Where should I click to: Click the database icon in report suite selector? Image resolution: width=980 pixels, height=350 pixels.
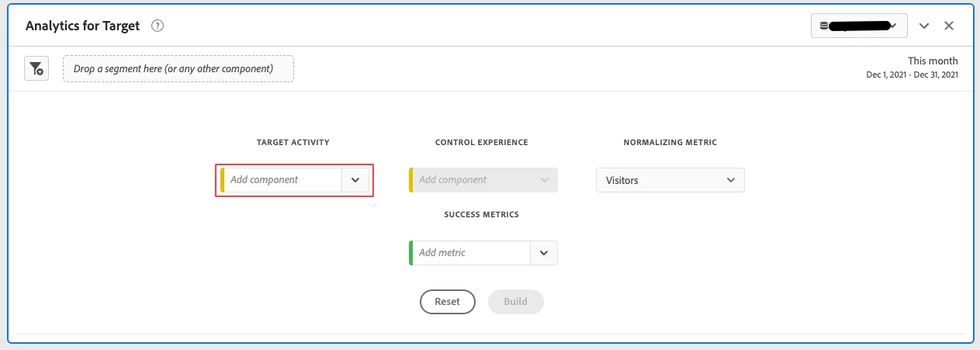[x=824, y=26]
